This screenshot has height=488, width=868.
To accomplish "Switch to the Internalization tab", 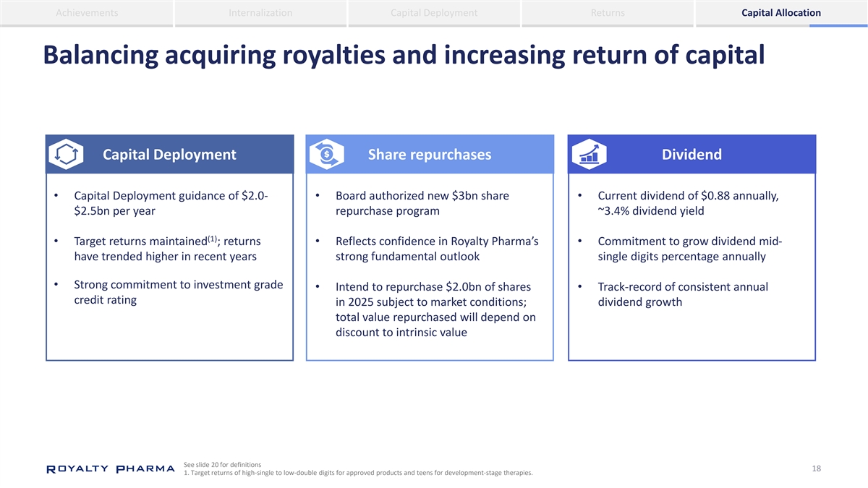I will tap(260, 13).
